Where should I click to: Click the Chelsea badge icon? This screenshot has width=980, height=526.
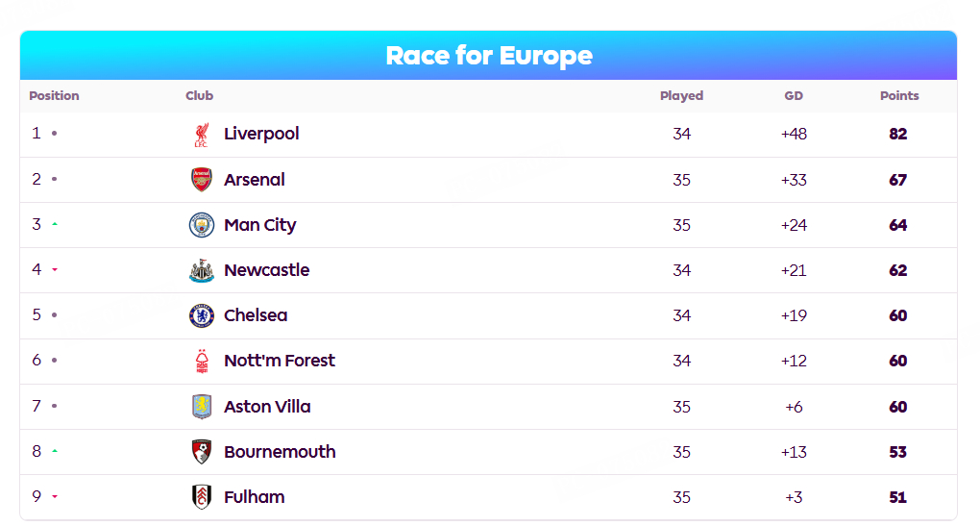pos(201,315)
